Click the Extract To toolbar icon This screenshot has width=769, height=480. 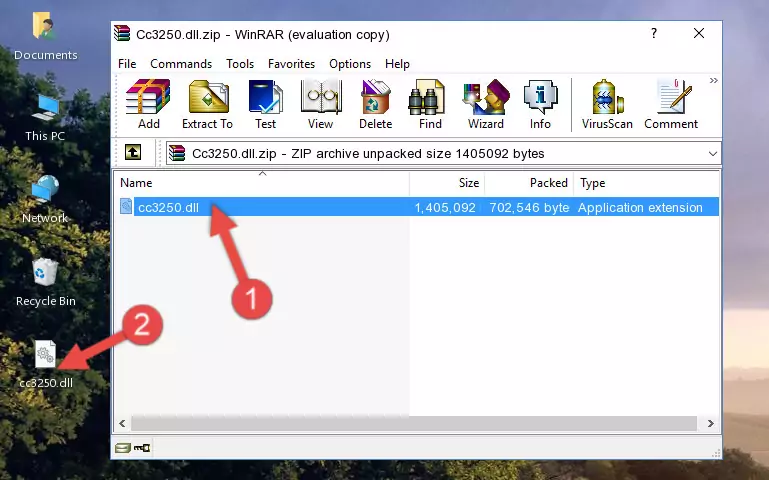tap(207, 104)
